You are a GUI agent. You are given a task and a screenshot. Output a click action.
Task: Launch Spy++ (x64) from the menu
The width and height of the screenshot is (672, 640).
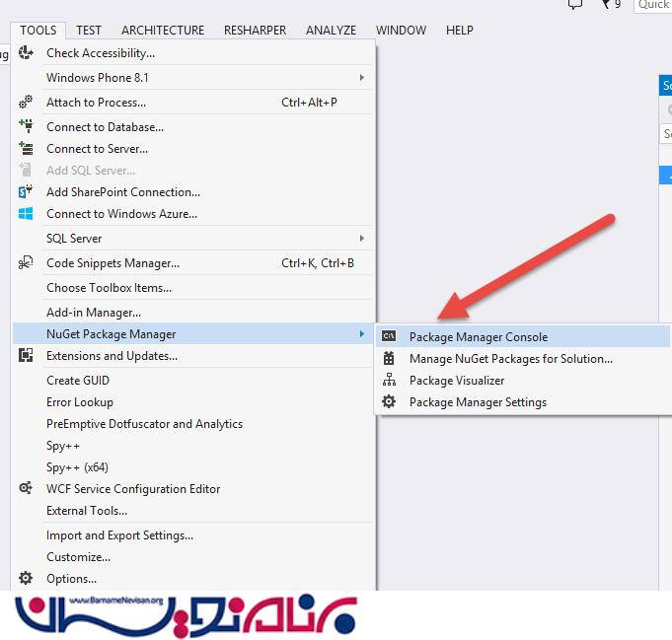(x=193, y=467)
